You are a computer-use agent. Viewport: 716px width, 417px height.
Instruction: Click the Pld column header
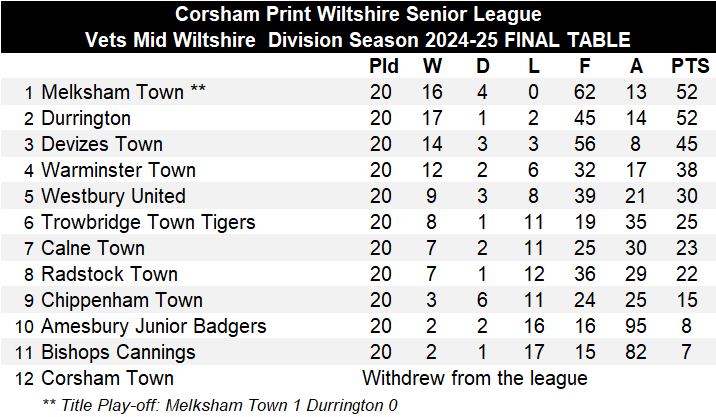[383, 67]
